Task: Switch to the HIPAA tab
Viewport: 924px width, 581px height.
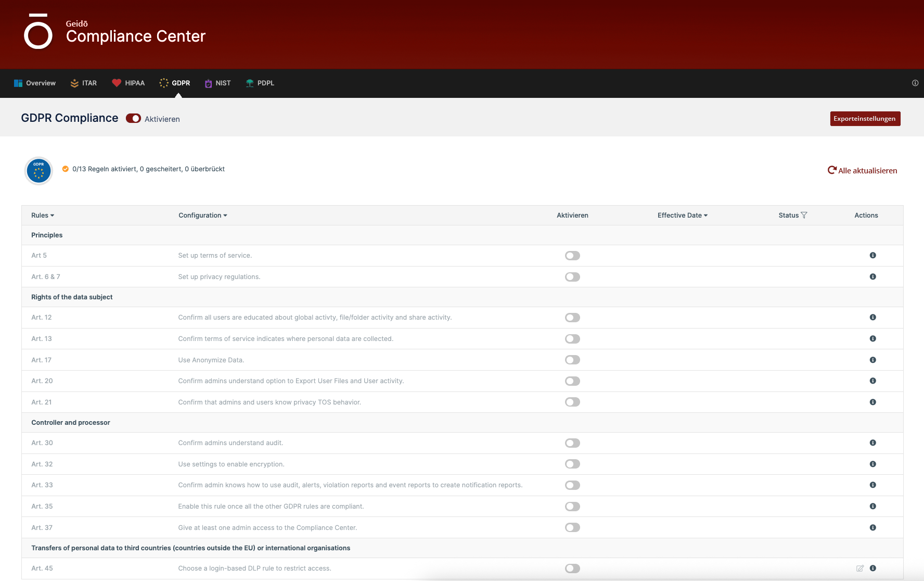Action: coord(129,83)
